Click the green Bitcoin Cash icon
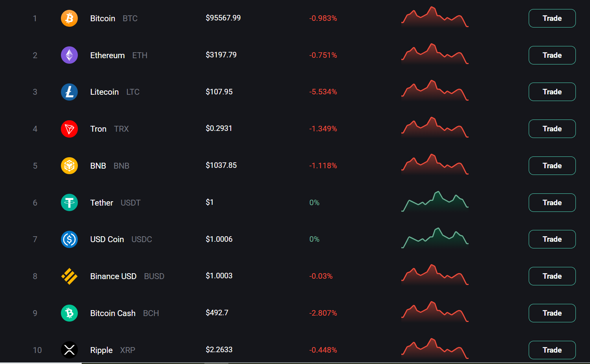 click(69, 313)
